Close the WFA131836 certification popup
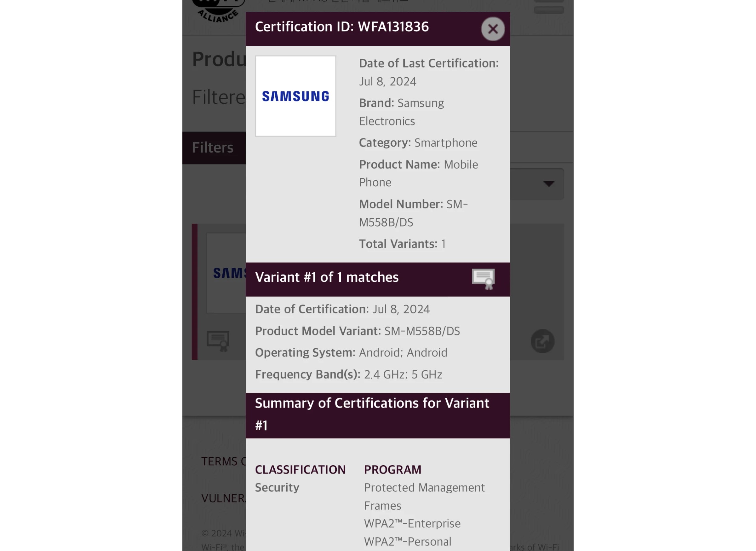756x551 pixels. [492, 28]
